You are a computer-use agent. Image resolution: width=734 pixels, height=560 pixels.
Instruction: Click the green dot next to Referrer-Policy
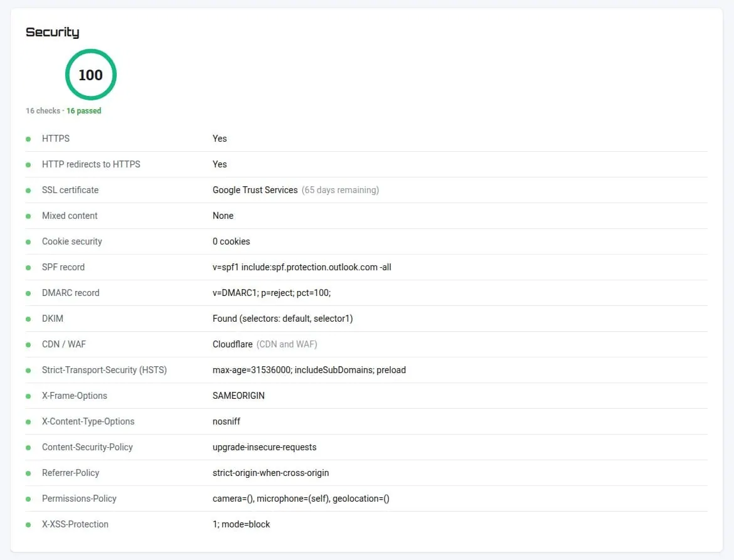(x=28, y=473)
